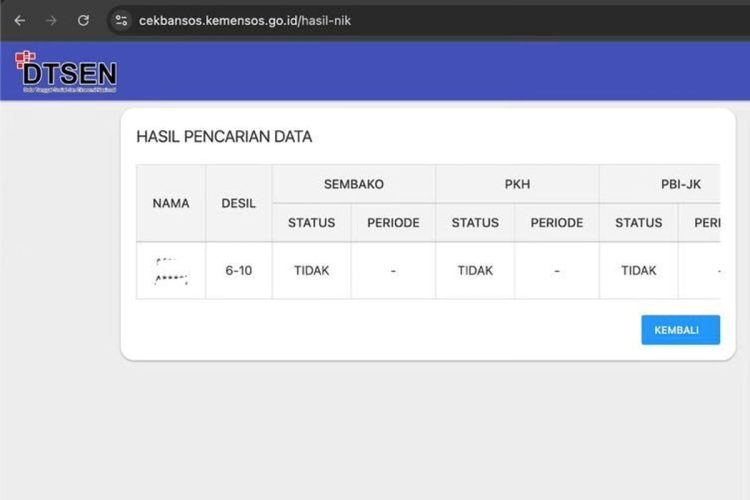Reload the page with the refresh icon
This screenshot has width=750, height=500.
coord(83,20)
